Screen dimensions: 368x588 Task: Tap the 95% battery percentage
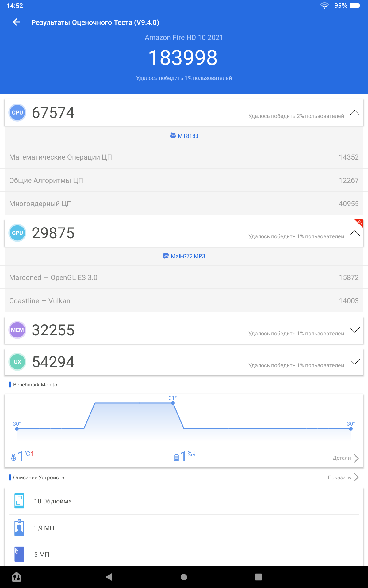coord(341,6)
